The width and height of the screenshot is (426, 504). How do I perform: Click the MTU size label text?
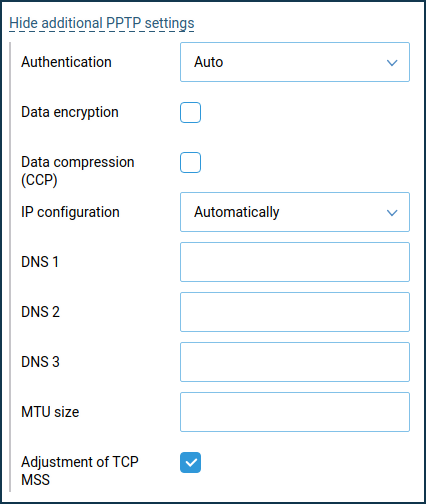tap(50, 412)
